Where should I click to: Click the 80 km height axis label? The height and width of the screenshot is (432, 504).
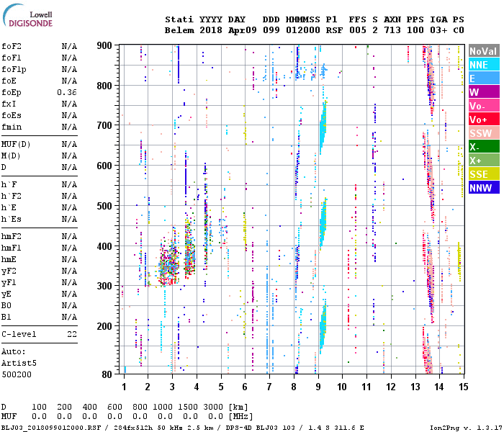coord(107,374)
